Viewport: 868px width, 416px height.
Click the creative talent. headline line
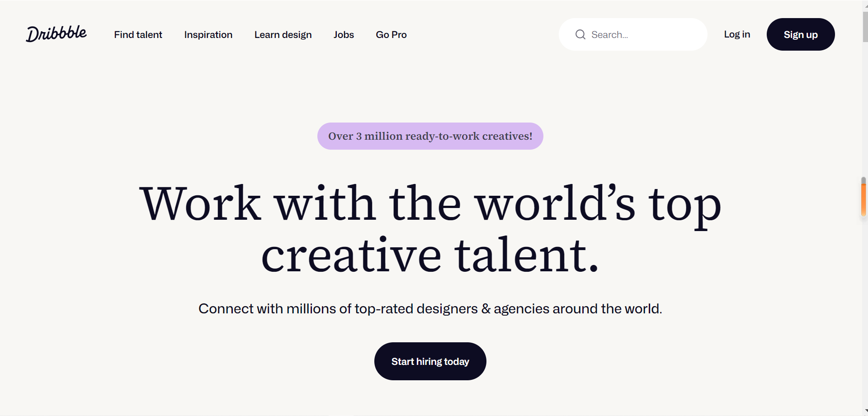tap(430, 255)
